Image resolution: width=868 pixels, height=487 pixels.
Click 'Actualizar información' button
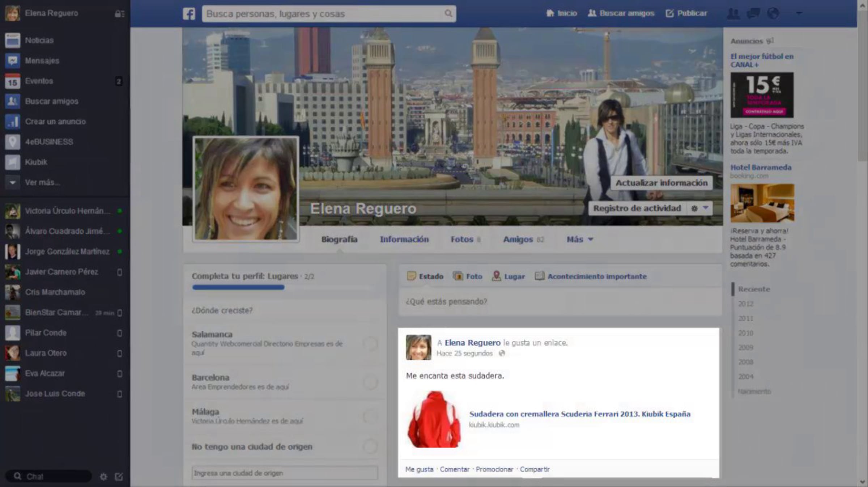click(x=661, y=183)
